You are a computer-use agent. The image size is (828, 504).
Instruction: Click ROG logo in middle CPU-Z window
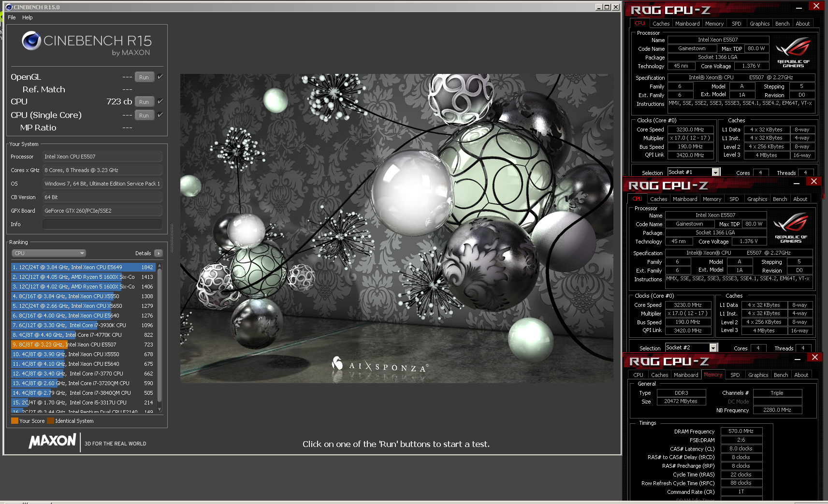(791, 228)
